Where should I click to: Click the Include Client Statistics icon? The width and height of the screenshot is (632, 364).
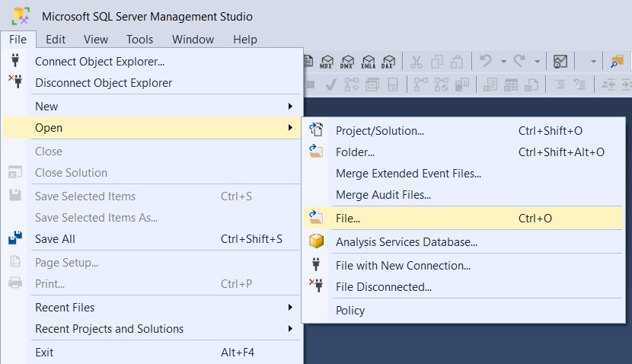point(462,85)
